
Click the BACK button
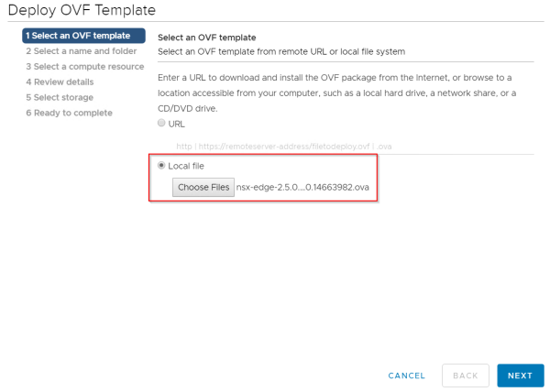tap(465, 376)
